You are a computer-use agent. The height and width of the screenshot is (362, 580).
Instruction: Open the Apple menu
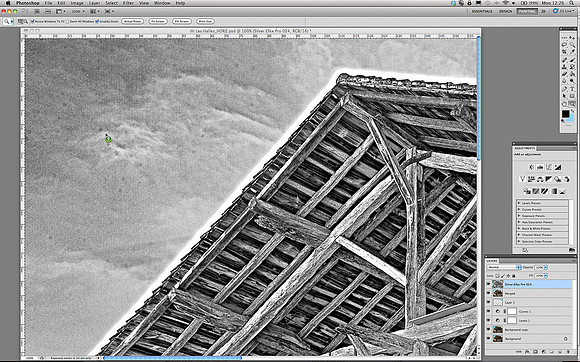pos(8,3)
